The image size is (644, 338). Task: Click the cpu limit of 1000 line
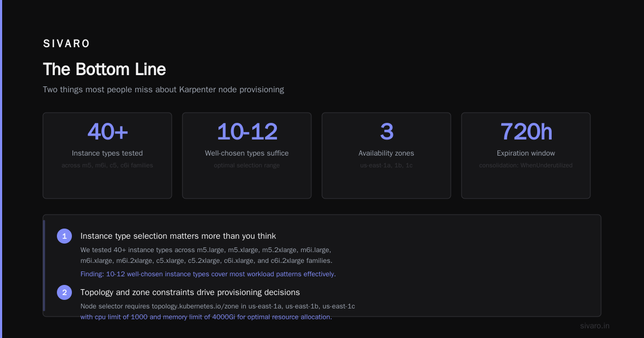tap(206, 317)
